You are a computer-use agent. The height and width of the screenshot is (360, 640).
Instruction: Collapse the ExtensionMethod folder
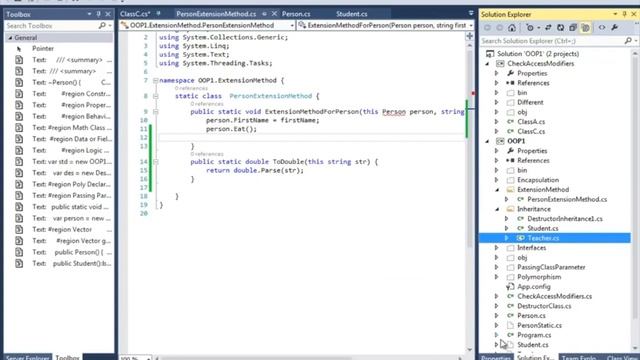pos(497,190)
